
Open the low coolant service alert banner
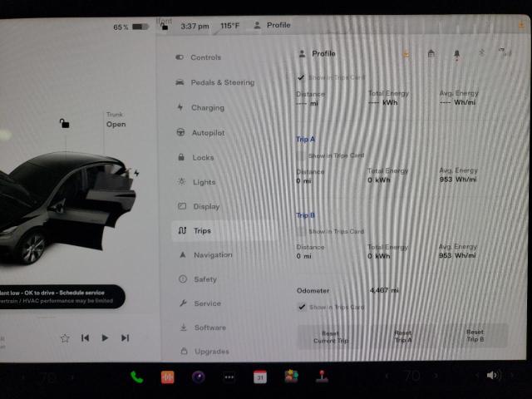[x=61, y=297]
